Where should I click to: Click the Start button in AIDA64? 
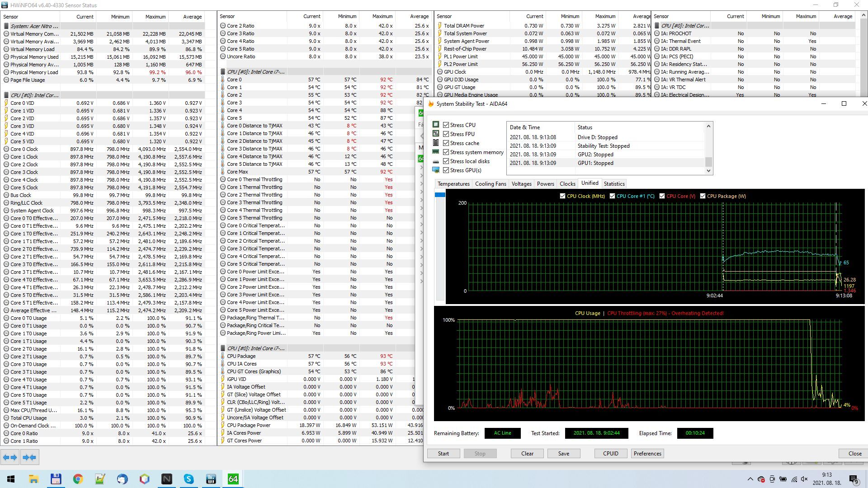pyautogui.click(x=443, y=454)
